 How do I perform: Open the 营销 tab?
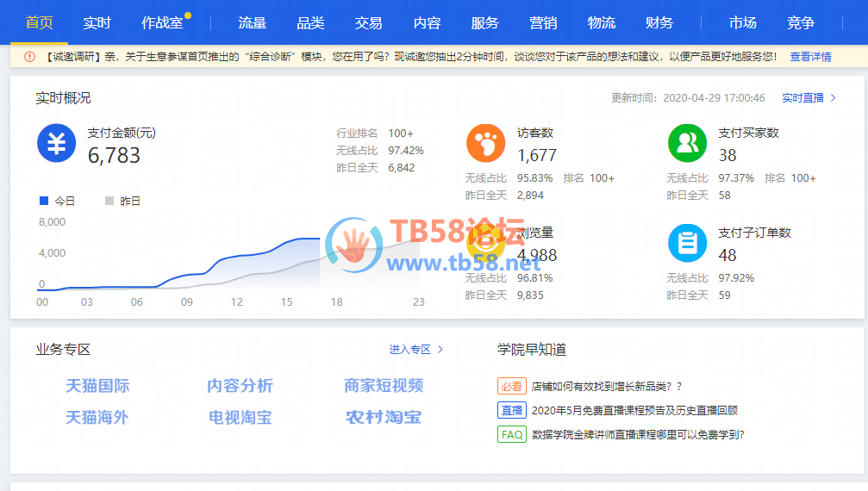(543, 22)
